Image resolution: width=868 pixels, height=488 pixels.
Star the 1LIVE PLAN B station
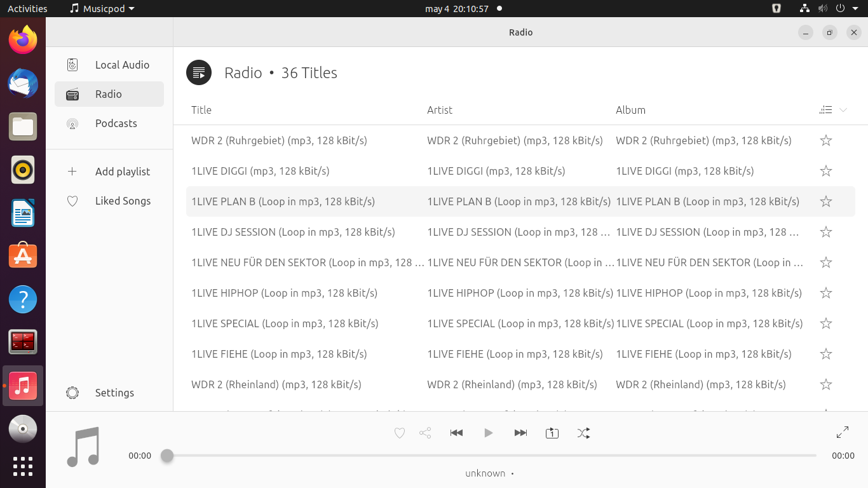[x=826, y=201]
